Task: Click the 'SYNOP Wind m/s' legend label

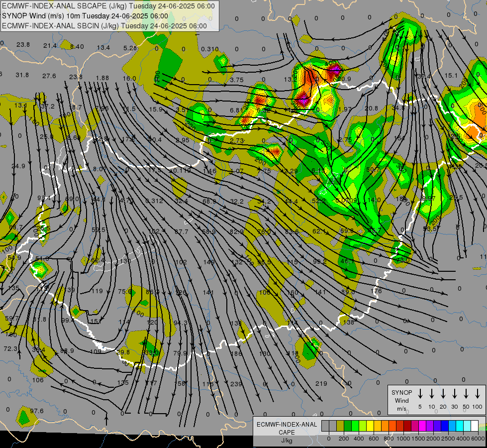Action: click(401, 400)
